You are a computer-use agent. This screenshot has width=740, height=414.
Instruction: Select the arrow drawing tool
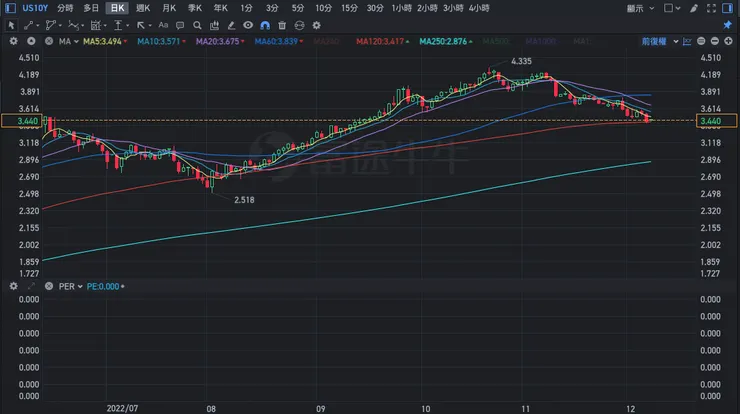141,25
